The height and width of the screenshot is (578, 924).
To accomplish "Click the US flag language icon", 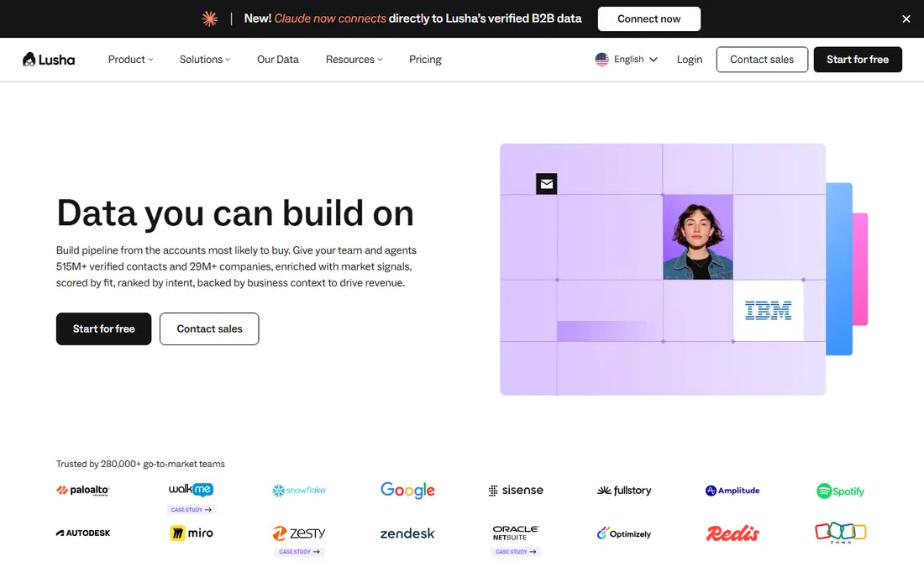I will point(601,60).
